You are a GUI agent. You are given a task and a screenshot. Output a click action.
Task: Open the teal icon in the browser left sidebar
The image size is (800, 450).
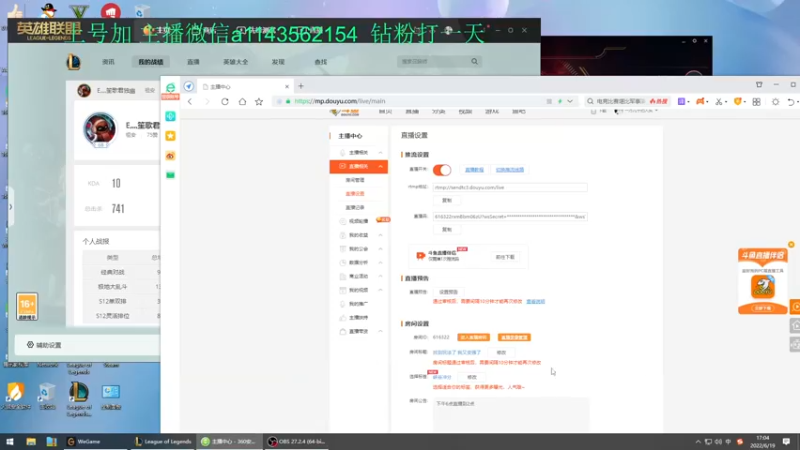tap(170, 116)
